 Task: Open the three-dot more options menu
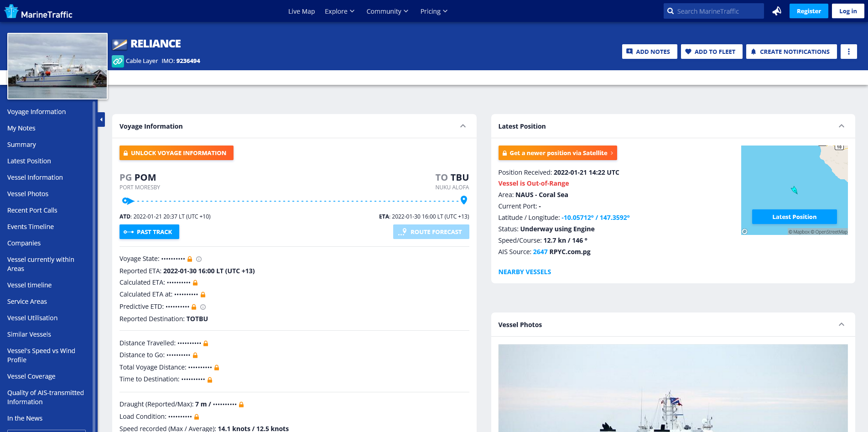[848, 52]
